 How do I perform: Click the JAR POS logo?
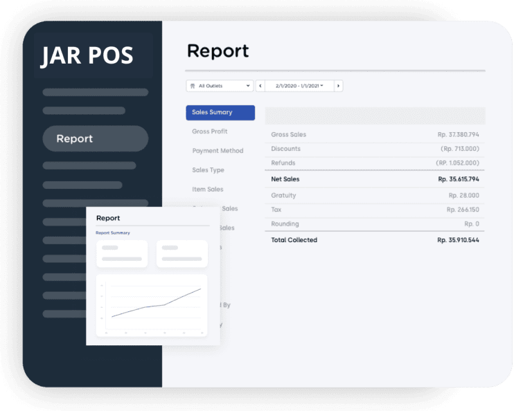(87, 56)
